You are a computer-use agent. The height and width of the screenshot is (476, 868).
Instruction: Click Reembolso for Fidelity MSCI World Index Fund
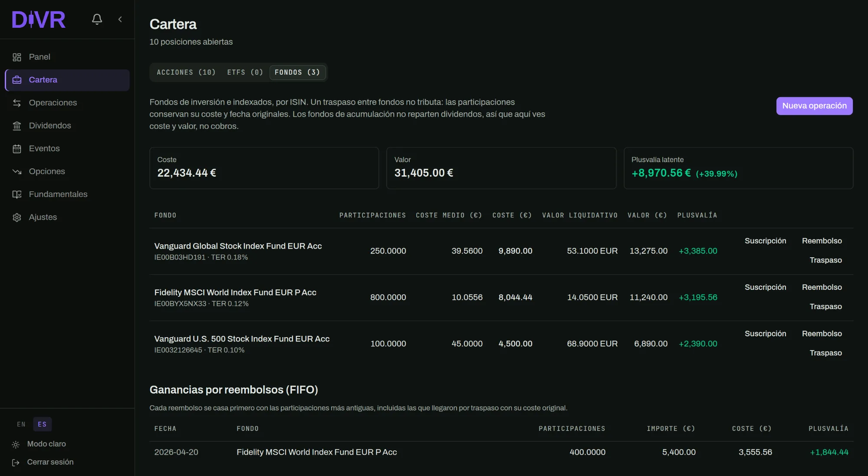822,287
